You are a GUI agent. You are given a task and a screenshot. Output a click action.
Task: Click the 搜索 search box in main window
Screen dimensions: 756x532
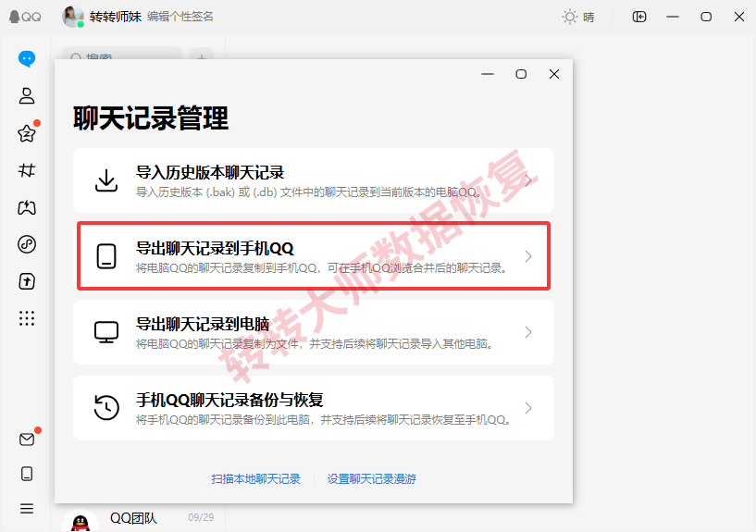coord(122,54)
